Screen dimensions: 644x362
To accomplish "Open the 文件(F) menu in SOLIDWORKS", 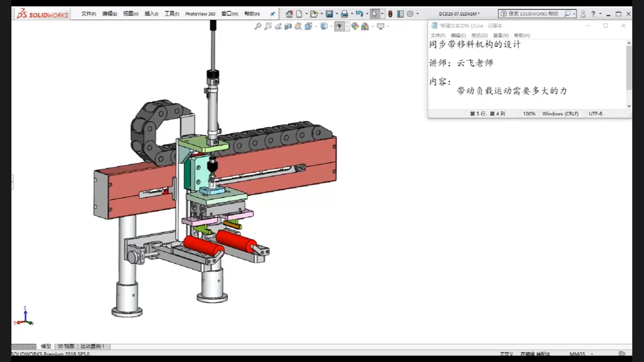I will pos(89,14).
